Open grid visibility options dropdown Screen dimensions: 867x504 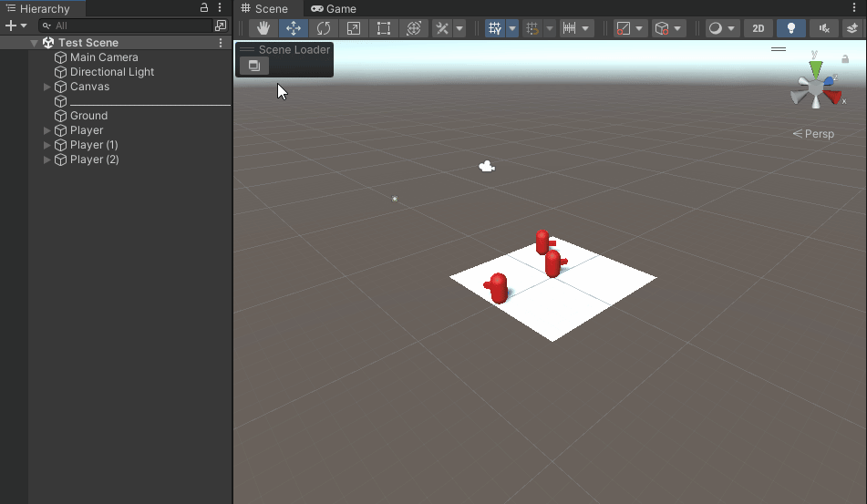(512, 28)
